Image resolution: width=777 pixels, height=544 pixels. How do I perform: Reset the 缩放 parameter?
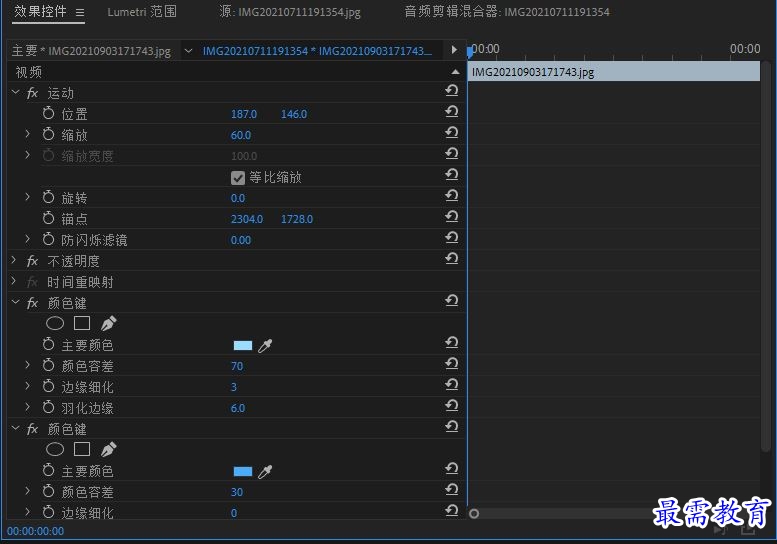[451, 133]
